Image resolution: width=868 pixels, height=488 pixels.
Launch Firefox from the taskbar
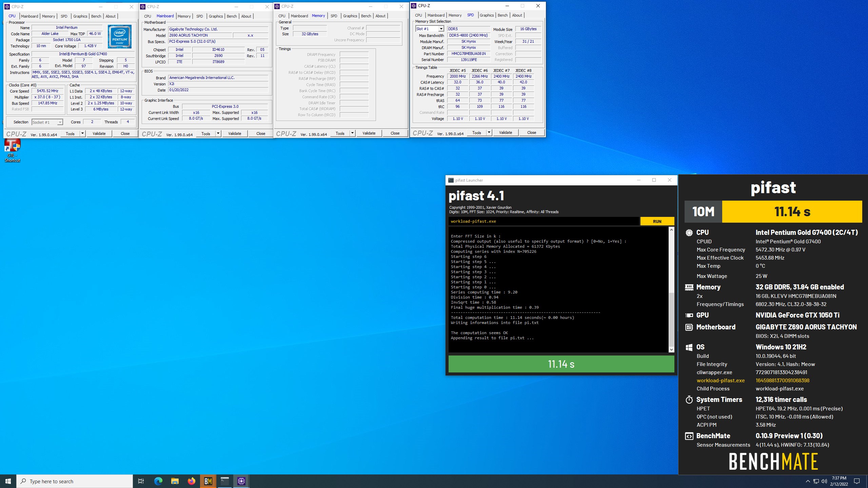coord(191,481)
